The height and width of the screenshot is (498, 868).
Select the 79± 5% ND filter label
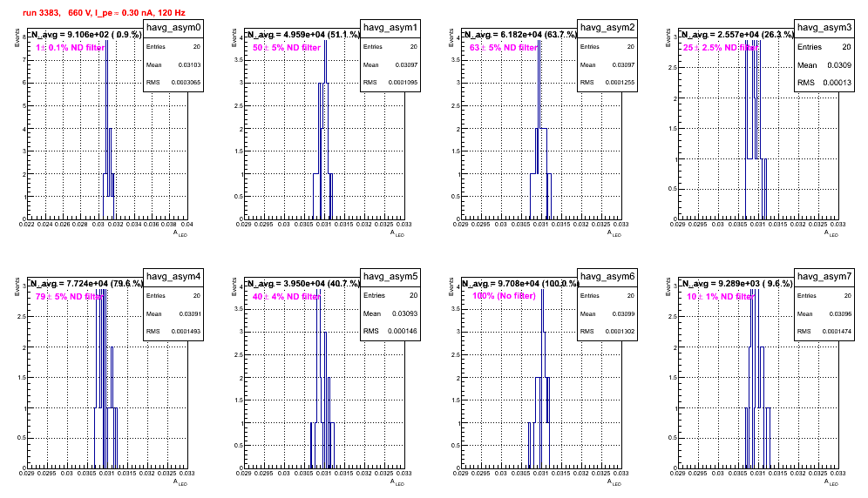[x=70, y=297]
